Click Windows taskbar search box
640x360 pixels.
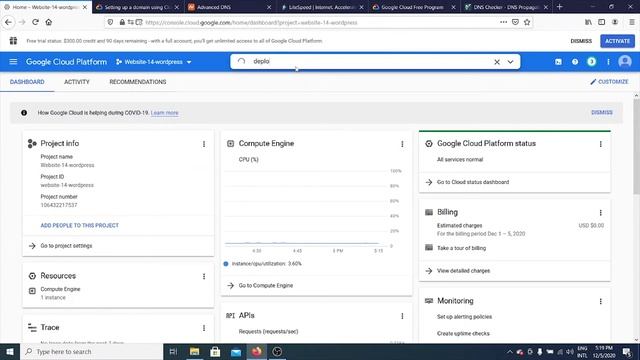pos(91,351)
